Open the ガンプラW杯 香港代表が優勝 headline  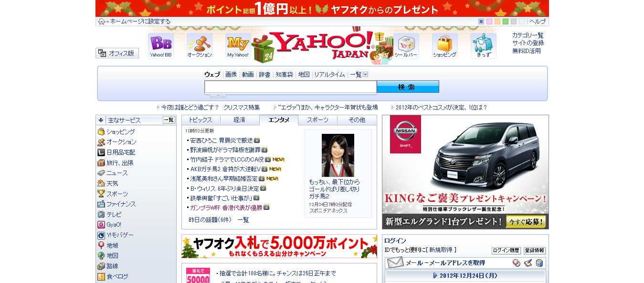tap(226, 207)
